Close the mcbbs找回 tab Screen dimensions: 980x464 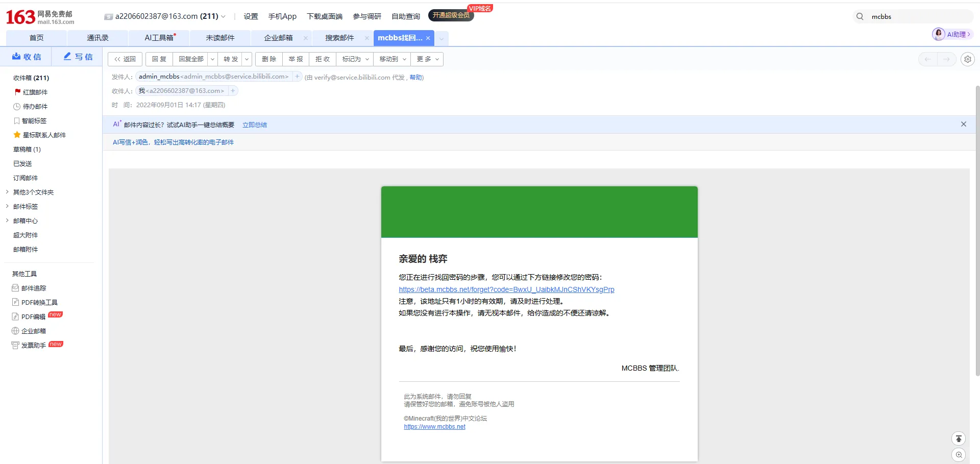428,38
